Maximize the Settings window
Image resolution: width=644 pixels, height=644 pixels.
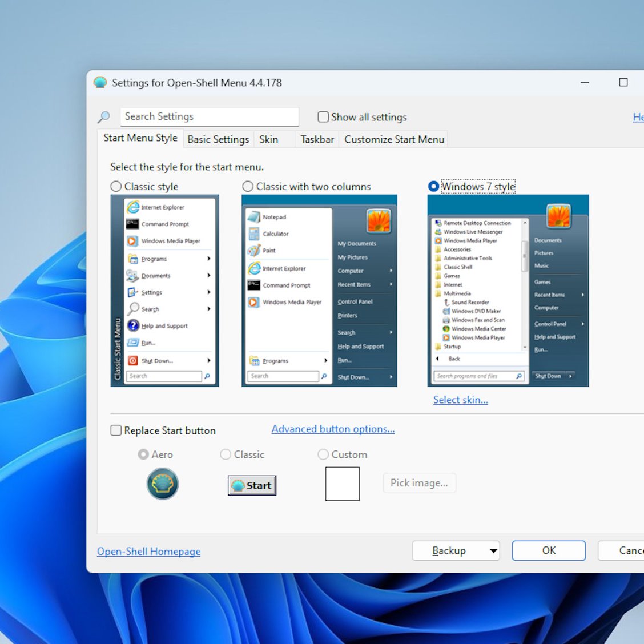click(x=623, y=83)
